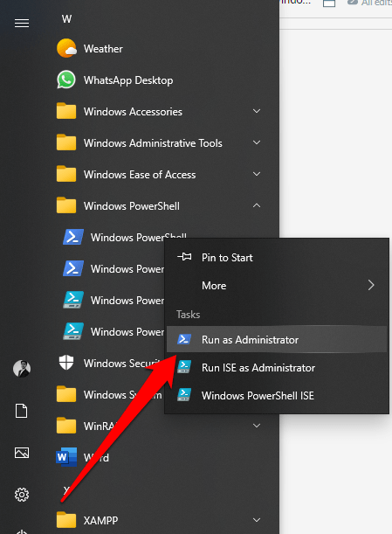This screenshot has height=534, width=392.
Task: Click the Windows Accessories folder icon
Action: tap(66, 111)
